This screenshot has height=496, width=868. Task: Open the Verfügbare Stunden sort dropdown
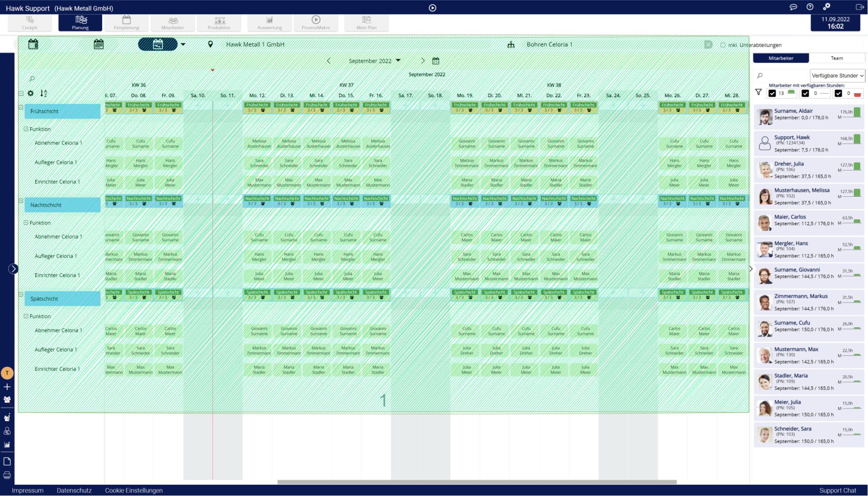837,76
